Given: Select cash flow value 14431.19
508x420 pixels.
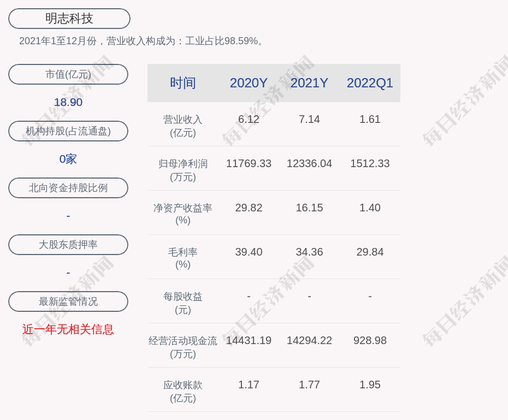Looking at the screenshot, I should coord(249,340).
